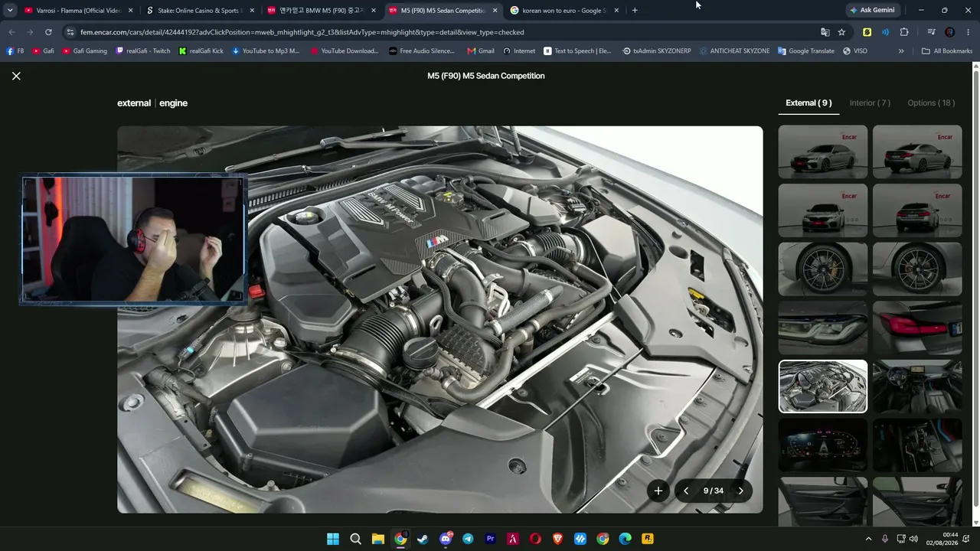The image size is (980, 551).
Task: Open Brave browser from the taskbar
Action: click(x=558, y=539)
